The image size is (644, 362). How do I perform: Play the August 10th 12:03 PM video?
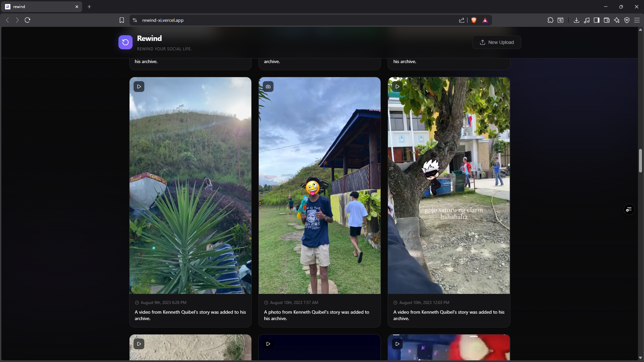(397, 87)
